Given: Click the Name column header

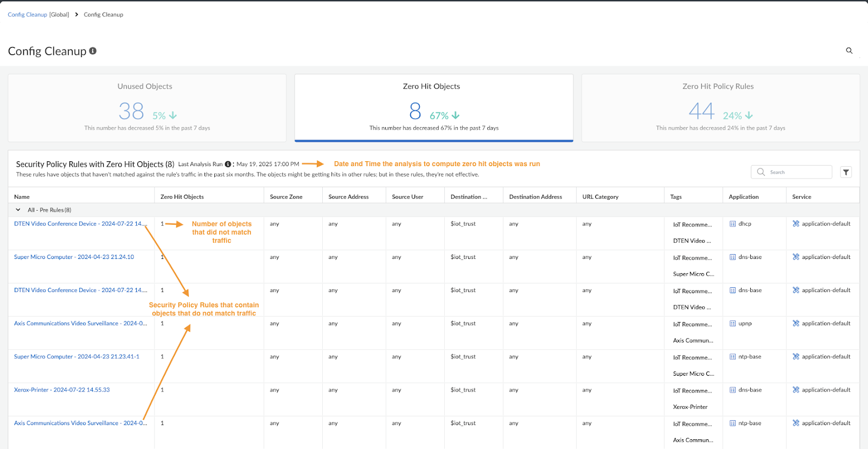Looking at the screenshot, I should tap(22, 197).
